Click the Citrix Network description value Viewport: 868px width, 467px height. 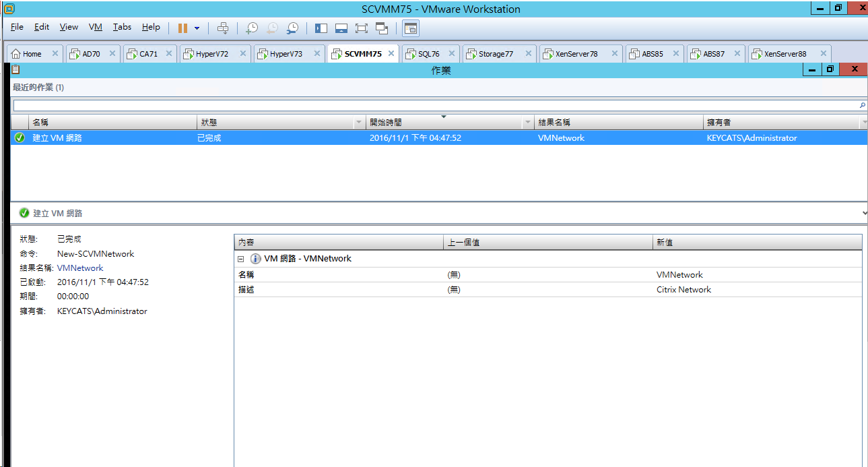pyautogui.click(x=683, y=290)
